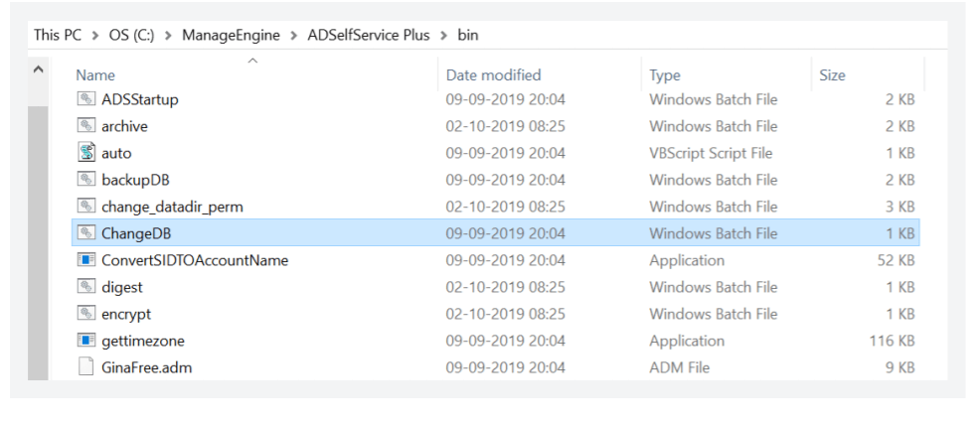Click the scroll up arrow in left pane
980x425 pixels.
(x=38, y=71)
